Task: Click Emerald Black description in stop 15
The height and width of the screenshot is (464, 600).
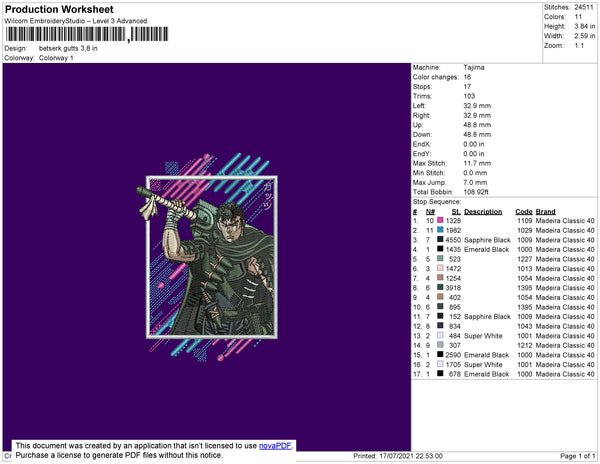Action: coord(486,355)
